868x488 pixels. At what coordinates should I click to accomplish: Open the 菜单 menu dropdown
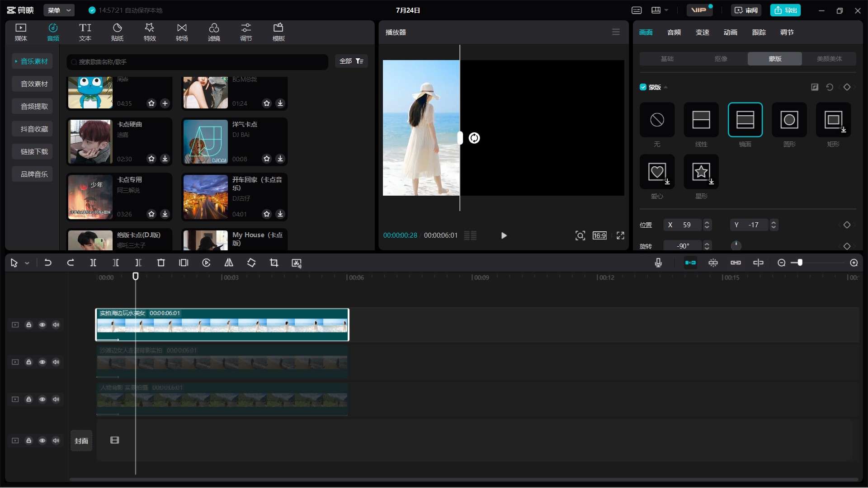click(59, 10)
